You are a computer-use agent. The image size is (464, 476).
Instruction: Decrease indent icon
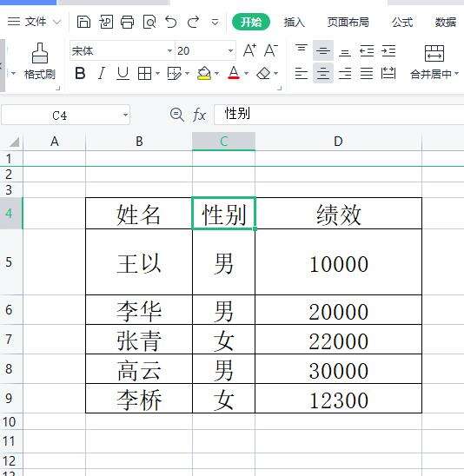[367, 50]
